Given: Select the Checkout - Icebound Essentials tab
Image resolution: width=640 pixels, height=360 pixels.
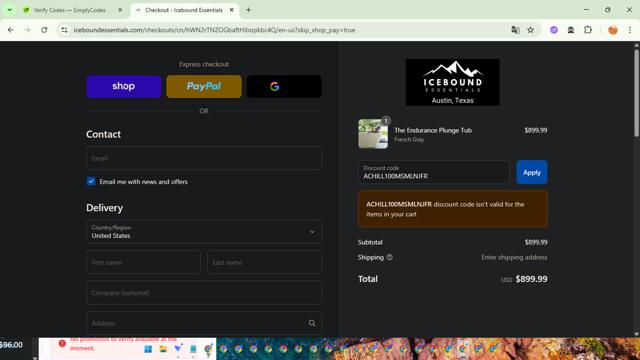Looking at the screenshot, I should point(184,10).
